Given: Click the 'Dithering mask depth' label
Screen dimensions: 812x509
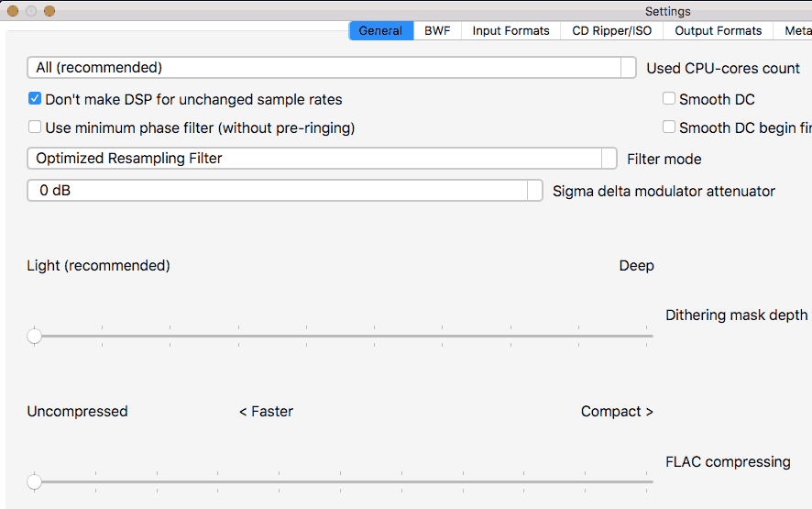Looking at the screenshot, I should tap(737, 315).
